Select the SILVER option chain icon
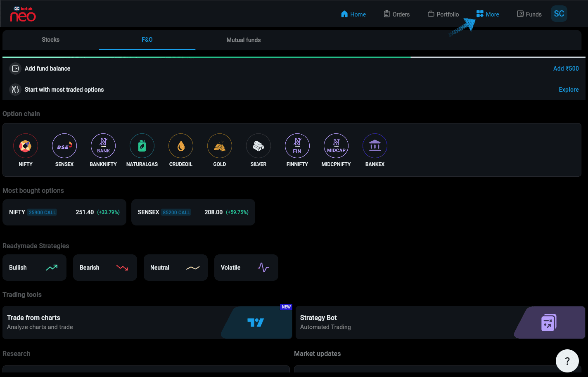The image size is (588, 377). pos(258,146)
